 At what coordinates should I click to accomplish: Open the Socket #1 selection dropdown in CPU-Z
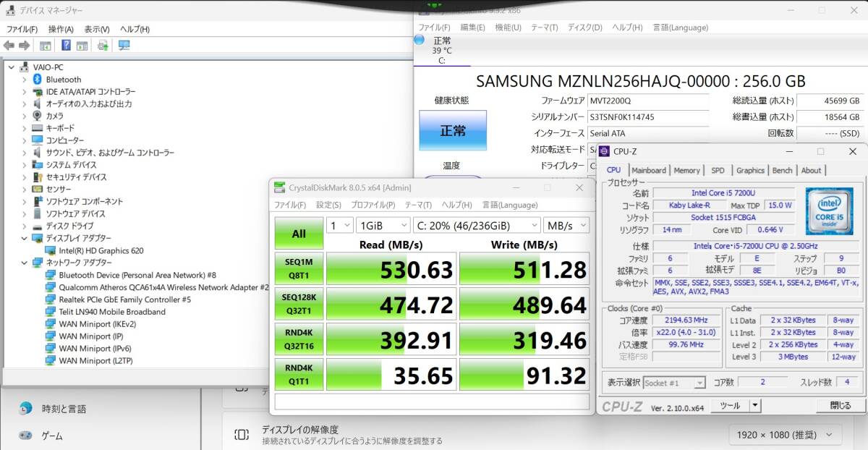(x=673, y=383)
